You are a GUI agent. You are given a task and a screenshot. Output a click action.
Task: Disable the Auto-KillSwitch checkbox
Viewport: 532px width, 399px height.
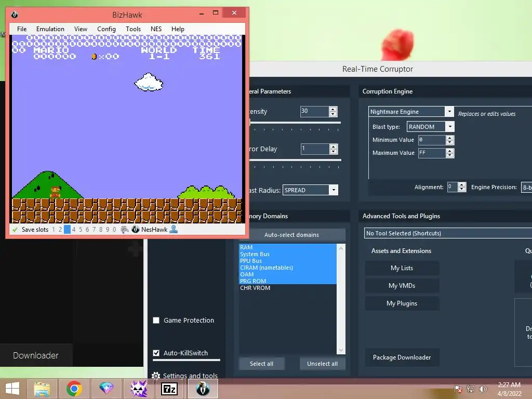pos(156,353)
